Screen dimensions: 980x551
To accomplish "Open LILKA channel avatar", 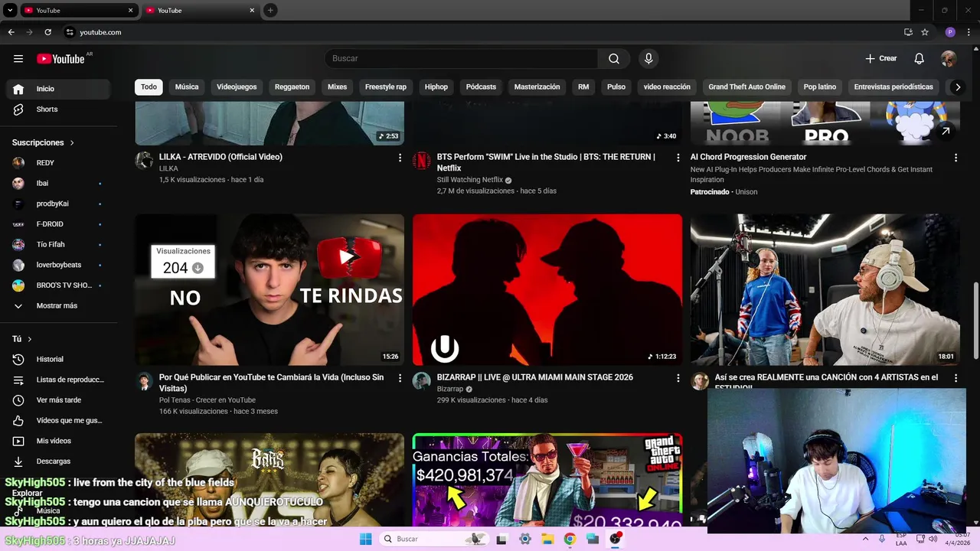I will point(144,161).
